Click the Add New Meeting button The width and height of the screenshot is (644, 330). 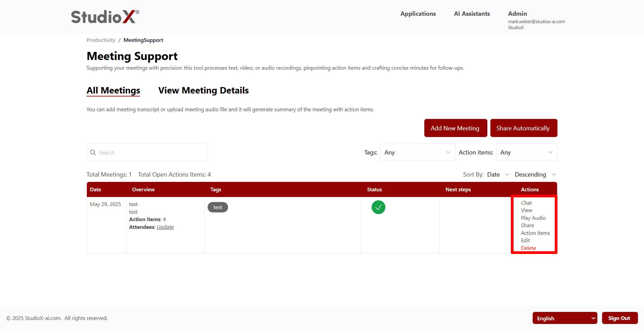tap(455, 128)
